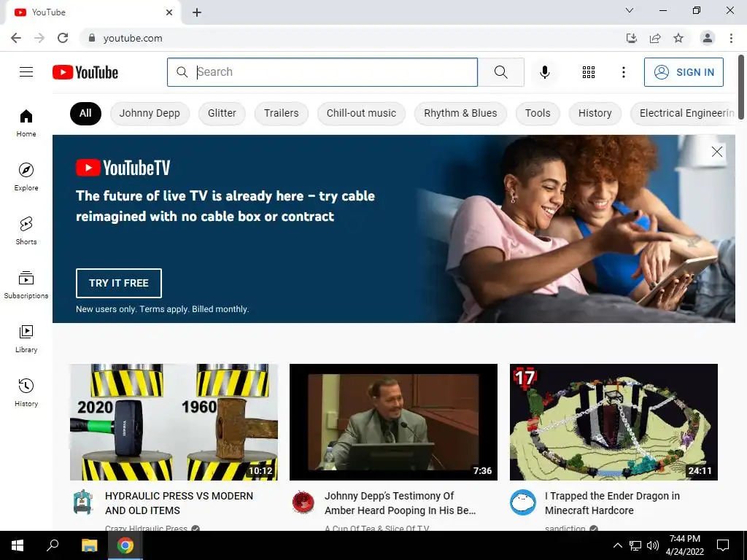The width and height of the screenshot is (747, 560).
Task: Open volume tray icon
Action: pos(653,545)
